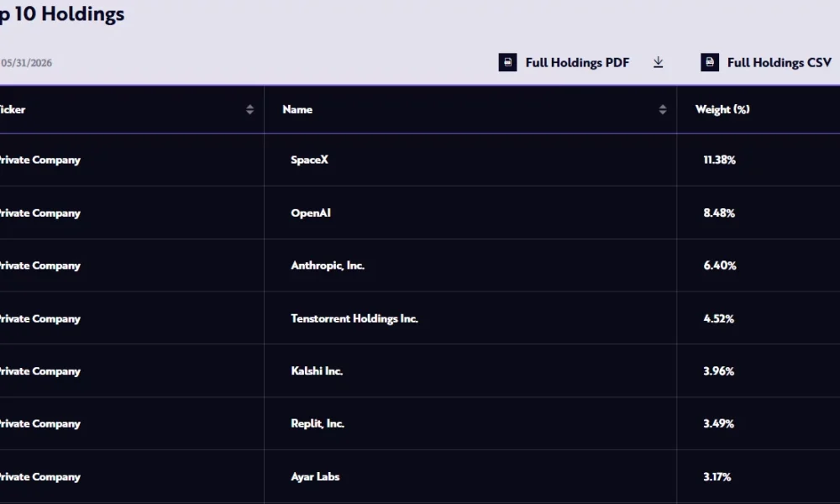Select the Ayar Labs holding name
Screen dimensions: 840x504
(x=315, y=476)
